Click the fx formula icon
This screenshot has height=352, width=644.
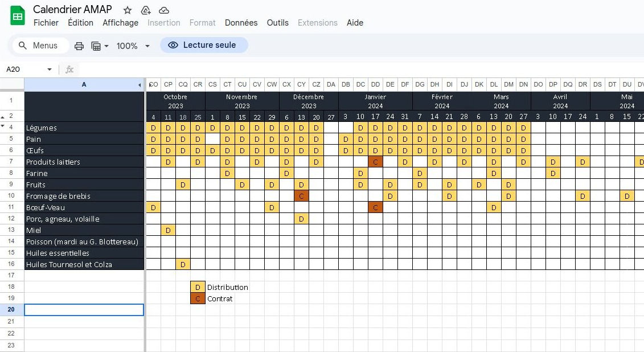pos(69,69)
